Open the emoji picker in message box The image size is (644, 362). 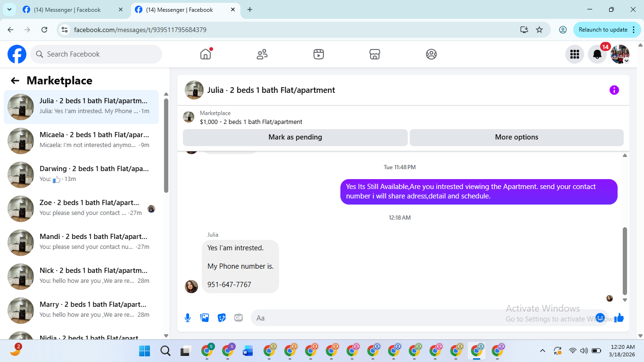600,318
